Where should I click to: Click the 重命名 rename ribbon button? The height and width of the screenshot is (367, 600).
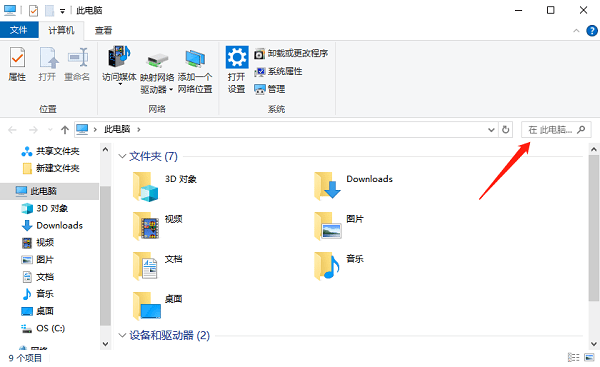tap(77, 64)
